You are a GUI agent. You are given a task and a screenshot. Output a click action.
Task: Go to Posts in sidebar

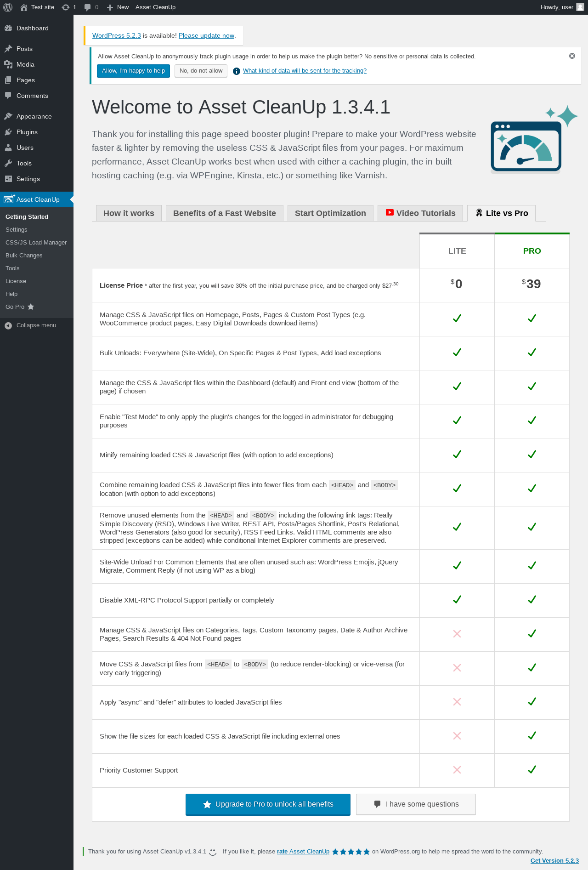pyautogui.click(x=37, y=49)
